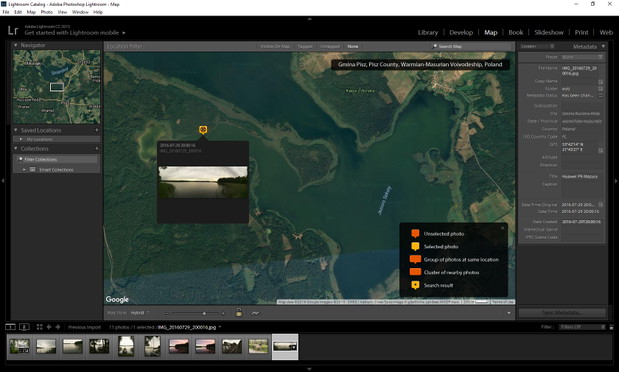Collapse the Metadata panel triangle
The image size is (619, 372).
603,46
